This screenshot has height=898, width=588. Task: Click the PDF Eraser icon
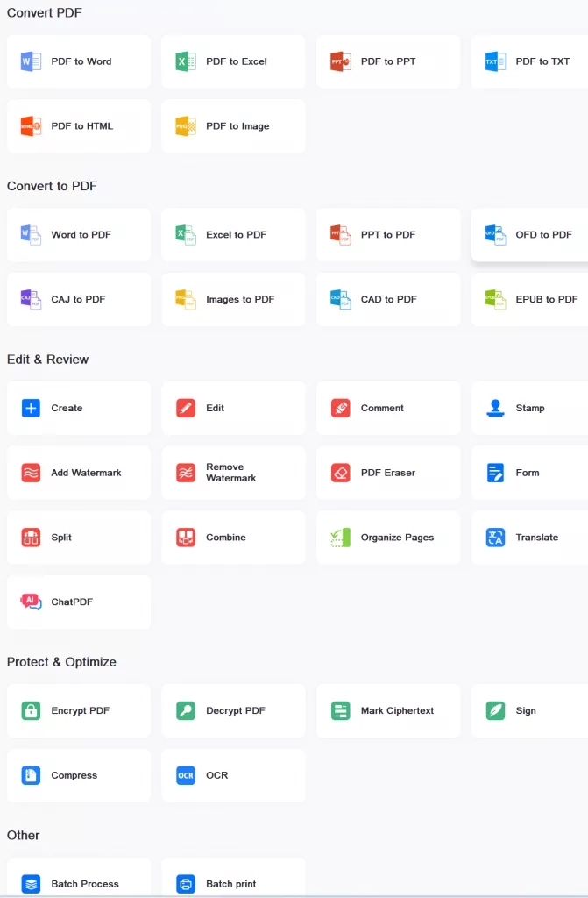coord(341,473)
